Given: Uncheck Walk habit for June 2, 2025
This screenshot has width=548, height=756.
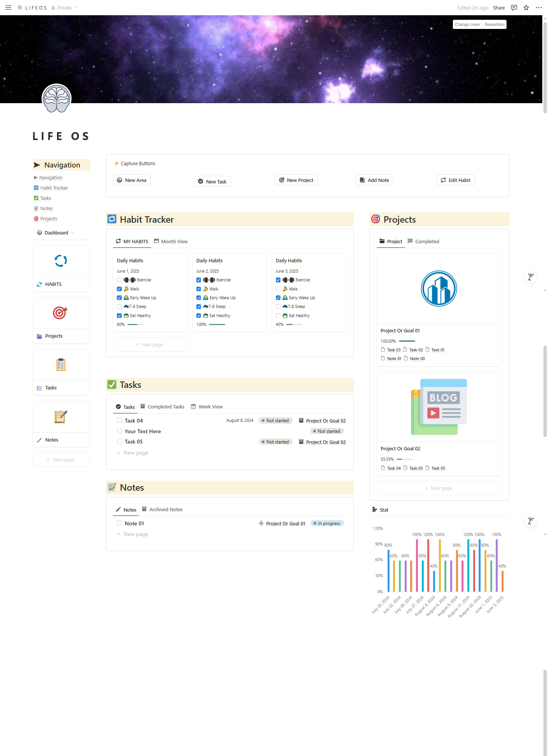Looking at the screenshot, I should [x=199, y=289].
